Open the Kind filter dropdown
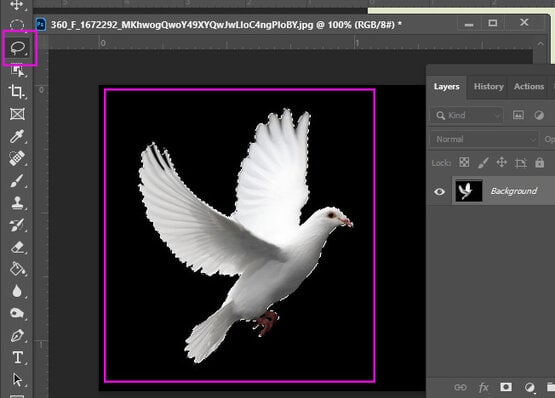The width and height of the screenshot is (555, 398). click(467, 115)
